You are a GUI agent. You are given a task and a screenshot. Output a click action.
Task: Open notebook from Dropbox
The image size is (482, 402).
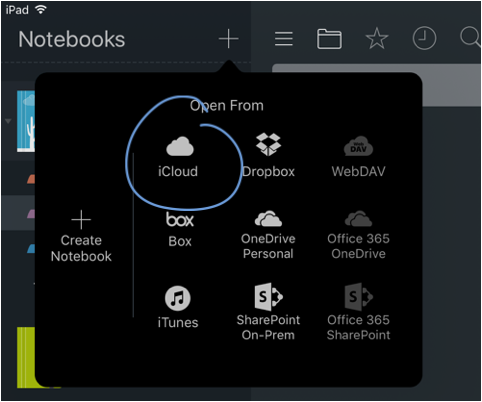pyautogui.click(x=268, y=155)
